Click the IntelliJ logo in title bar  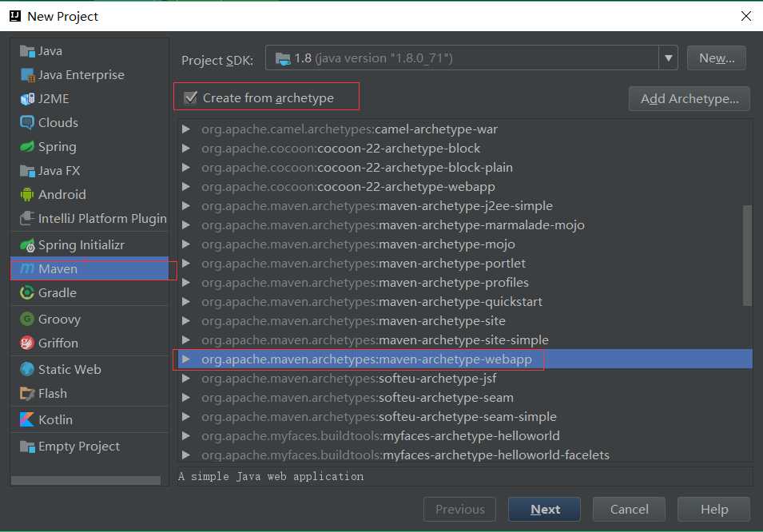pyautogui.click(x=15, y=16)
